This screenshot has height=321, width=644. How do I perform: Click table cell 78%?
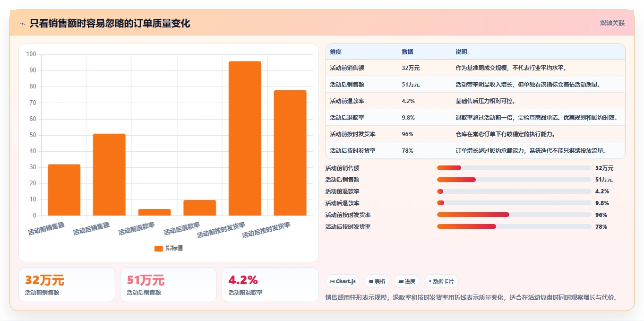point(408,151)
